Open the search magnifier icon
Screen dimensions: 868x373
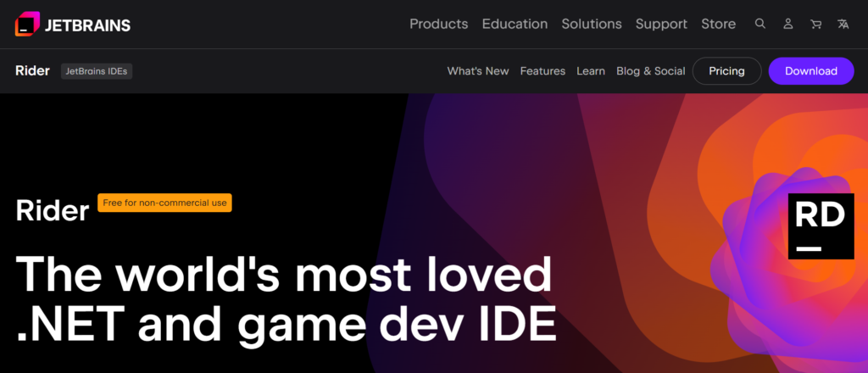(x=760, y=24)
